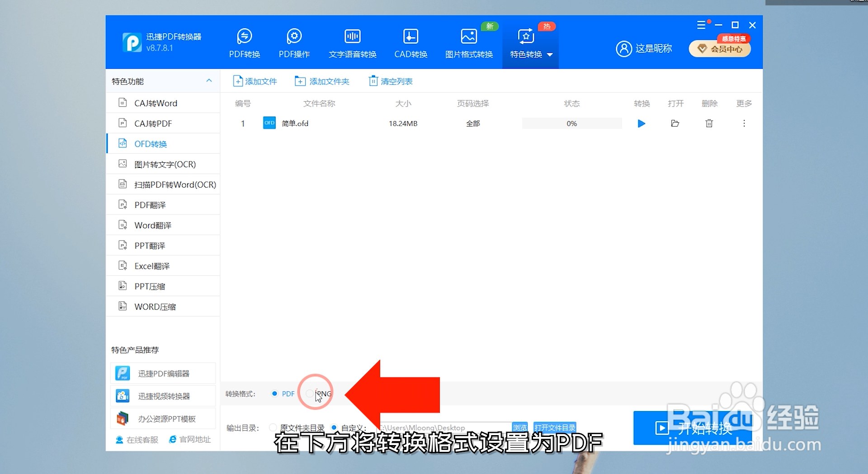Open 迅捷PDF编辑器 product link
Screen dimensions: 868x474
(x=163, y=374)
